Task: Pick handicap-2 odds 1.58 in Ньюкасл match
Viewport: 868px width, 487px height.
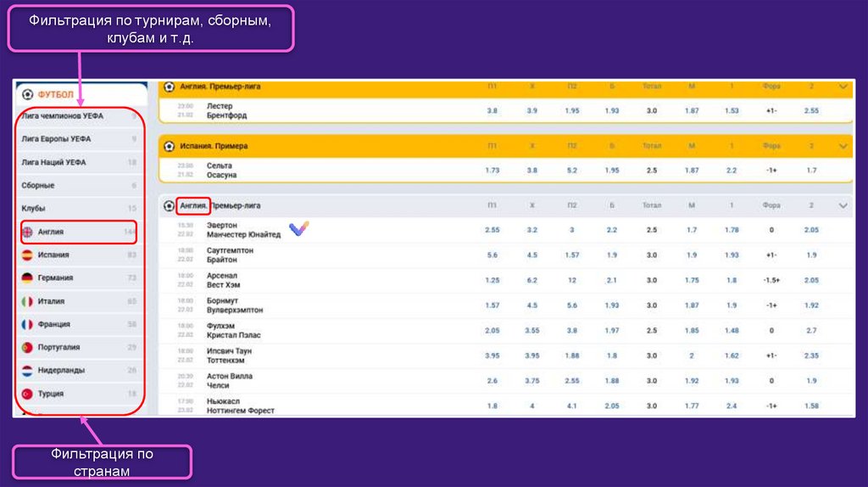Action: coord(811,406)
